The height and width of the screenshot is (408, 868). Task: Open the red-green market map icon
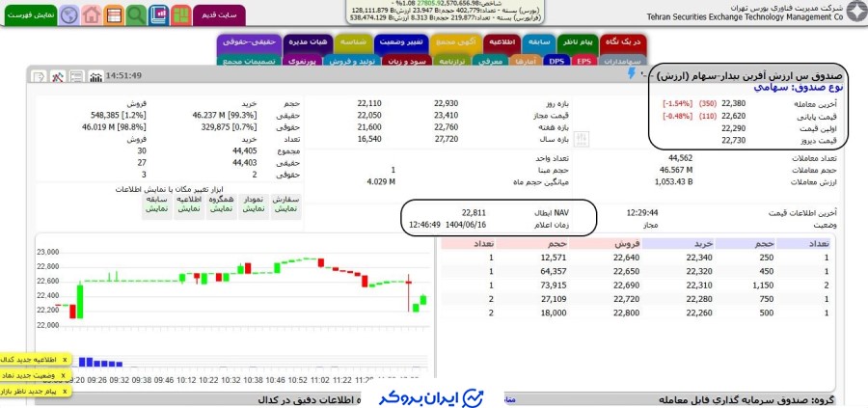pyautogui.click(x=179, y=15)
